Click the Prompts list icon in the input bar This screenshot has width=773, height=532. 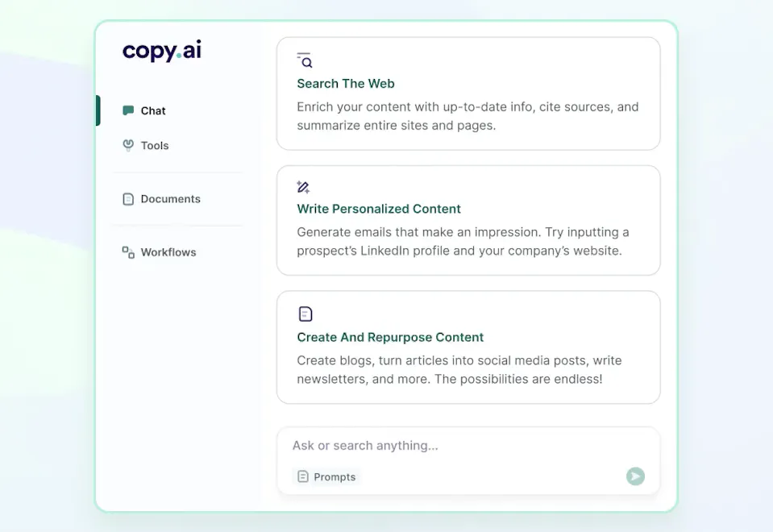tap(302, 476)
